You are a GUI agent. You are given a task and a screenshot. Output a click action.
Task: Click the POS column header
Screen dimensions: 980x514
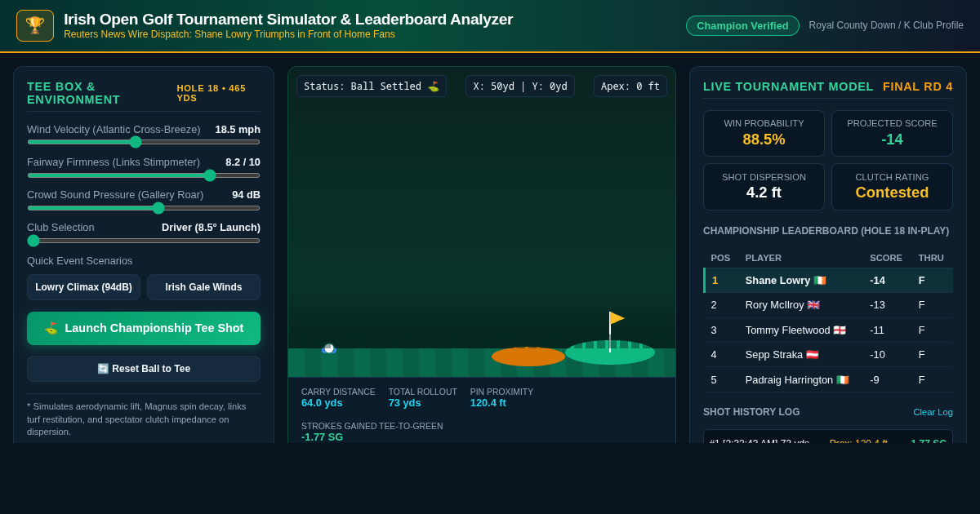coord(720,258)
